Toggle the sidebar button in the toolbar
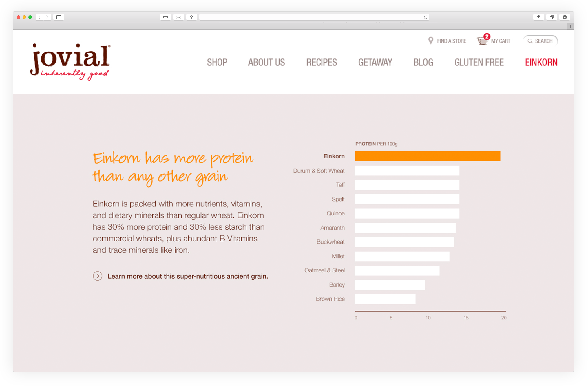This screenshot has height=388, width=588. (59, 17)
